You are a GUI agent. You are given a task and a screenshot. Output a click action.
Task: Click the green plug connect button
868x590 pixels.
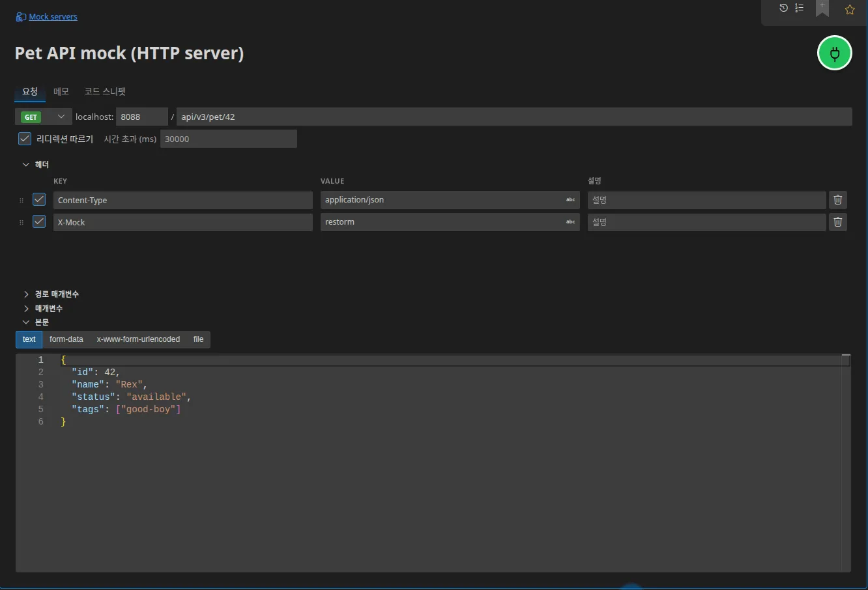click(835, 53)
